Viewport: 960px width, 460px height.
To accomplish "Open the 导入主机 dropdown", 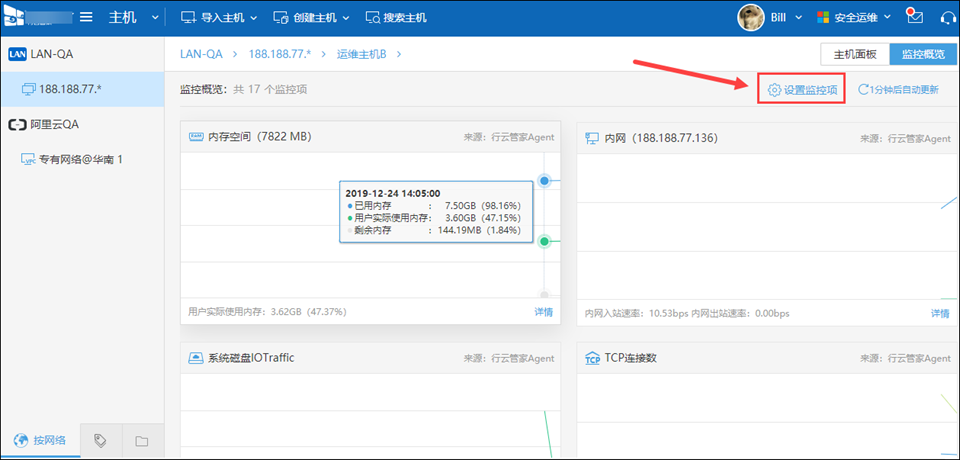I will [x=219, y=18].
